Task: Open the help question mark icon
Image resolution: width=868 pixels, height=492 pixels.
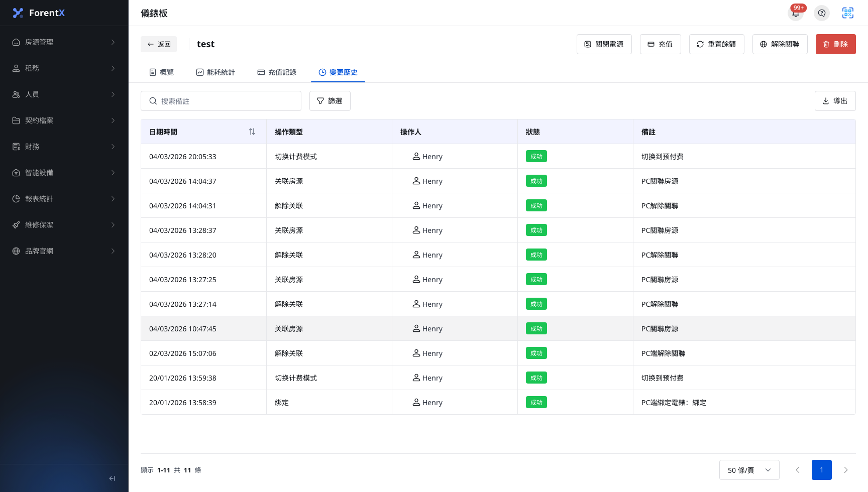Action: click(x=822, y=13)
